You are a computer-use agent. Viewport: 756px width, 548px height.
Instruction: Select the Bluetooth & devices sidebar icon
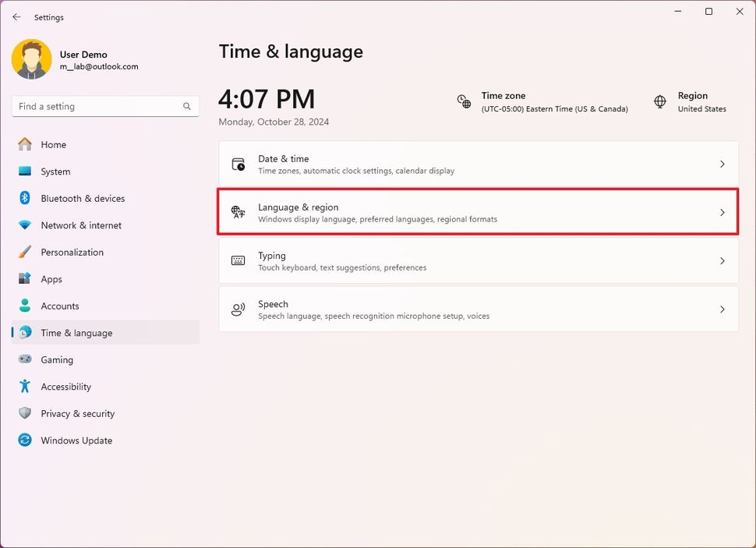tap(24, 198)
